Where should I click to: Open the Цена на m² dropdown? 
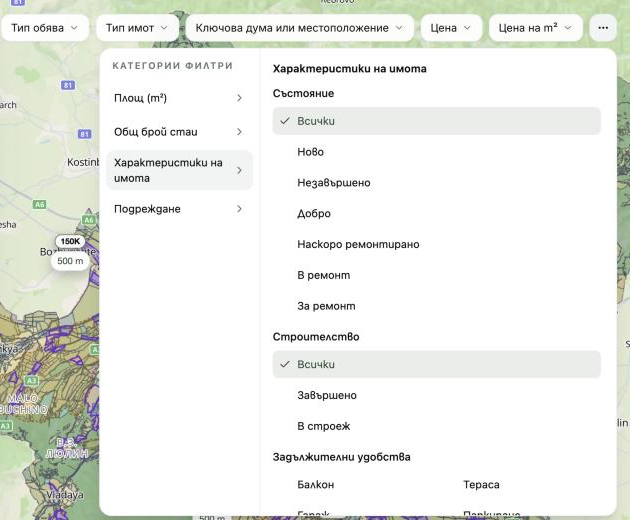tap(536, 28)
